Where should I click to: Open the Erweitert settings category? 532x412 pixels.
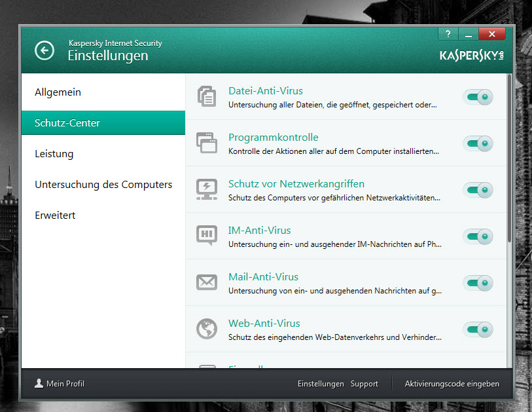(x=103, y=215)
